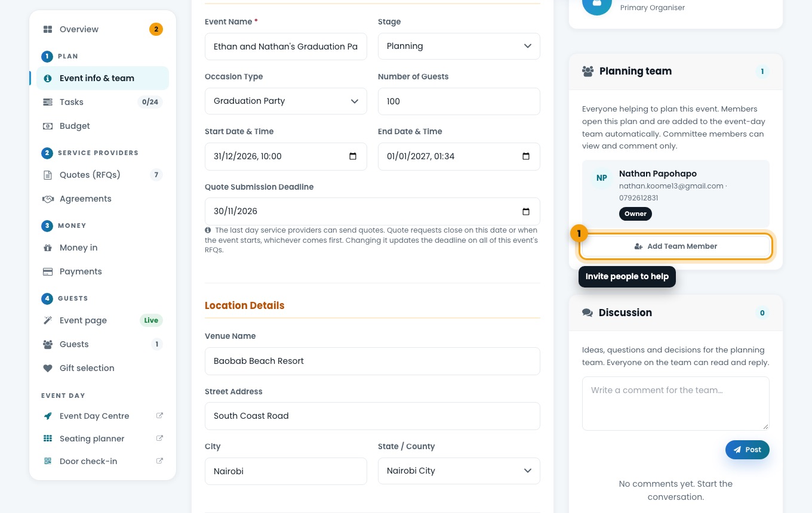
Task: Open calendar picker in Quote Submission Deadline
Action: (x=526, y=211)
